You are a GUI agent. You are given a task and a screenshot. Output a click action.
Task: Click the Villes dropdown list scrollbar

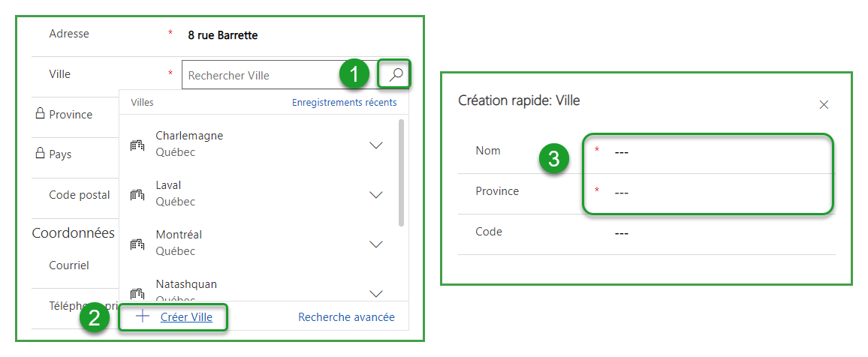402,172
